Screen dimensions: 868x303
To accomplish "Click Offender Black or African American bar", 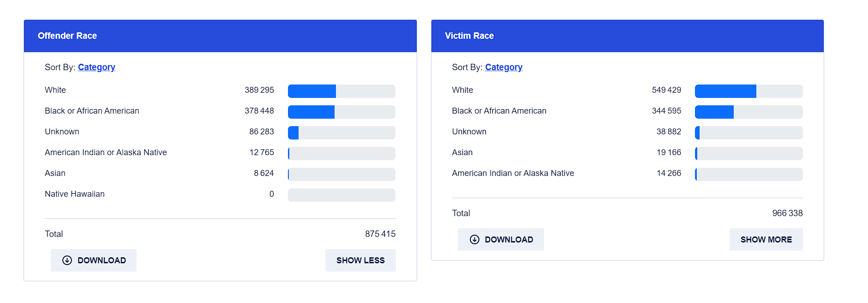I will (341, 112).
